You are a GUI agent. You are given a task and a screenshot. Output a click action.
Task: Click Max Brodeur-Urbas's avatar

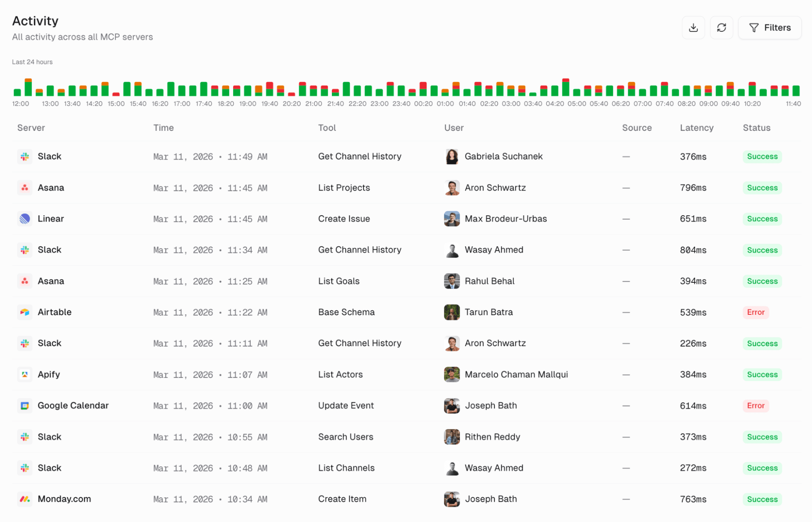(452, 219)
